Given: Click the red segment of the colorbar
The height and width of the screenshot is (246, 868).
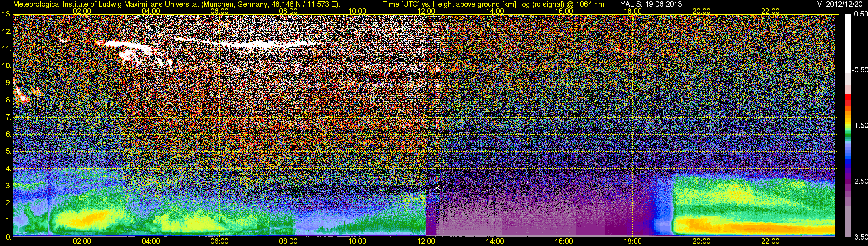Looking at the screenshot, I should 847,97.
